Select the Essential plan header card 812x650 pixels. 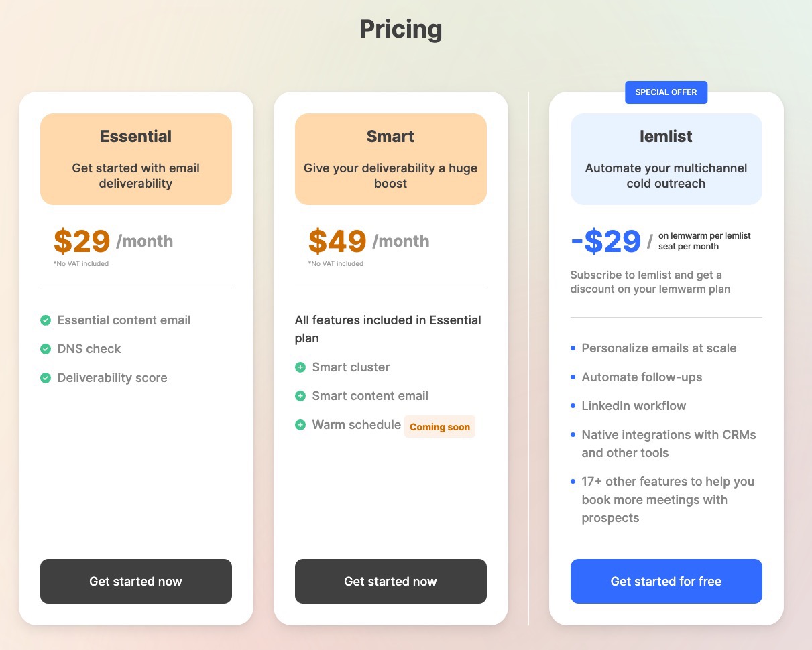click(136, 159)
